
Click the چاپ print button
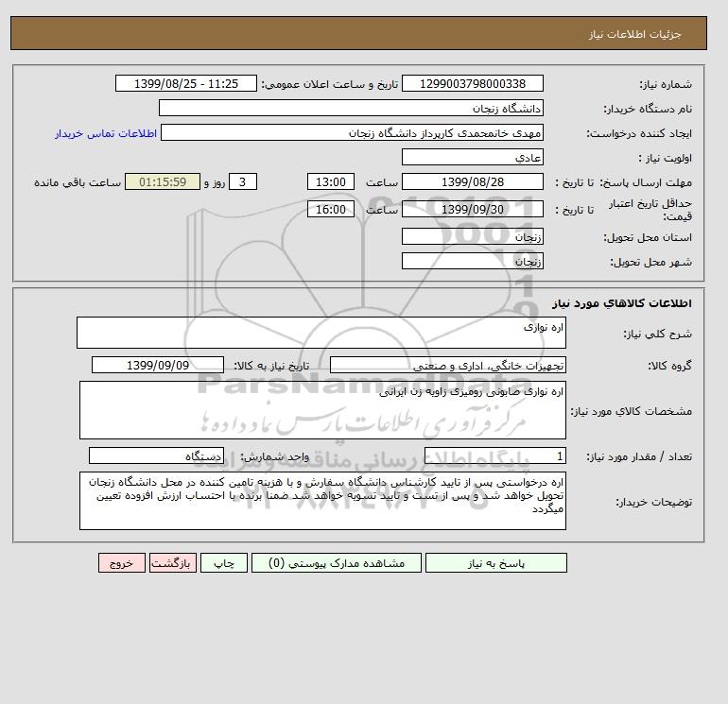coord(224,563)
